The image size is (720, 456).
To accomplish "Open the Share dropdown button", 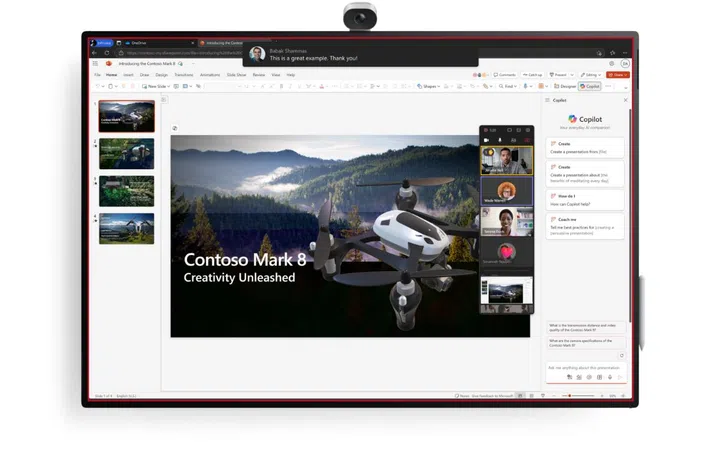I will 618,75.
